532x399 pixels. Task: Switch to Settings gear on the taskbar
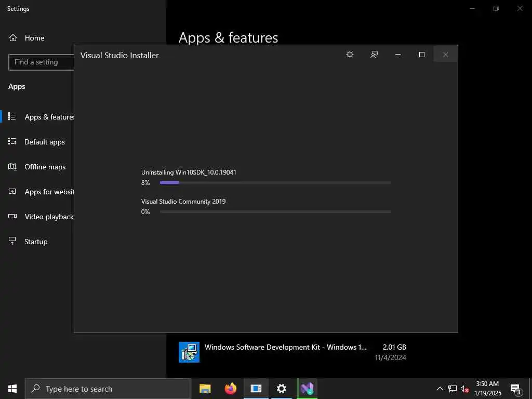[x=281, y=389]
